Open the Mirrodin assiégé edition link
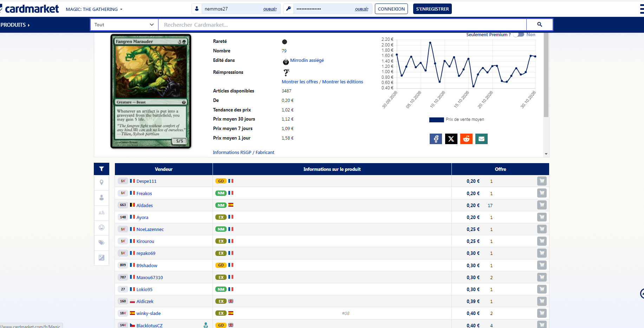The image size is (644, 328). click(307, 60)
